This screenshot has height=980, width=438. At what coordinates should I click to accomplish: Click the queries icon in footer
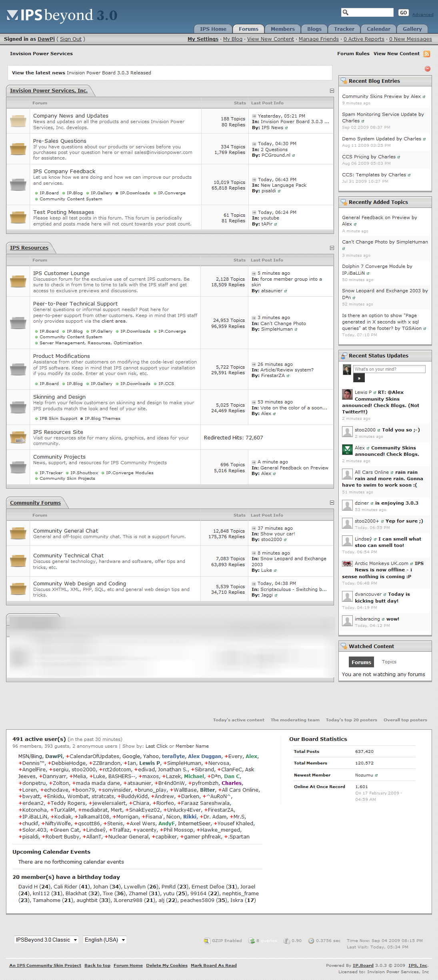(252, 940)
